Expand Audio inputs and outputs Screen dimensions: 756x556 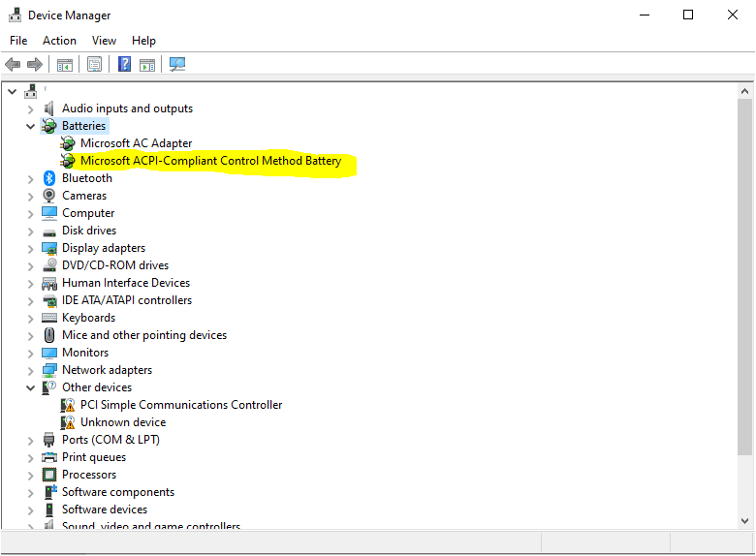(x=30, y=109)
